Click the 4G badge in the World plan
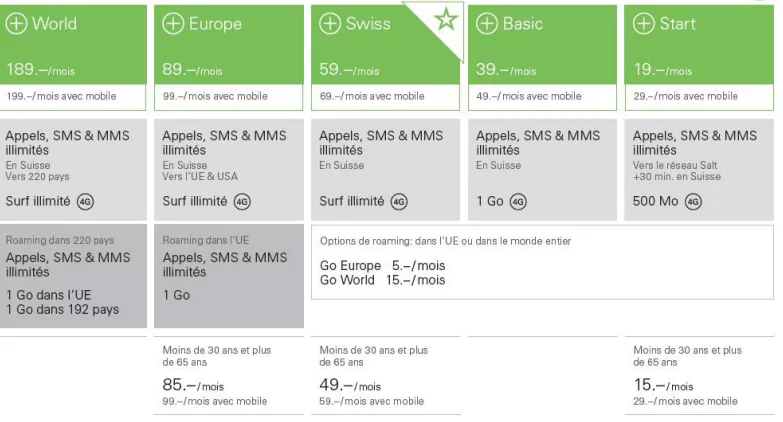Screen dimensions: 783x422 (x=88, y=201)
